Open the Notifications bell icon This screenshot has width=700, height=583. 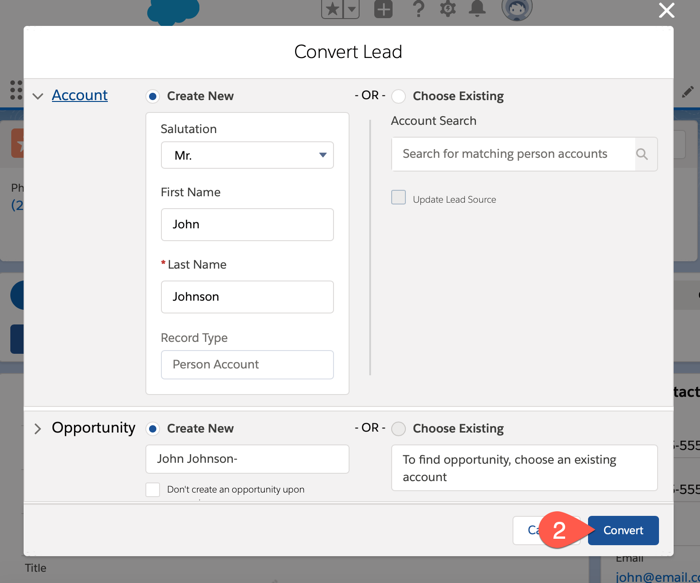tap(477, 9)
